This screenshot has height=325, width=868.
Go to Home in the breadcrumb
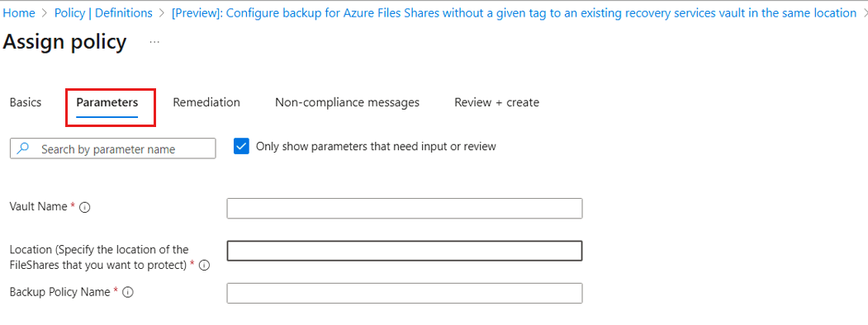click(19, 12)
